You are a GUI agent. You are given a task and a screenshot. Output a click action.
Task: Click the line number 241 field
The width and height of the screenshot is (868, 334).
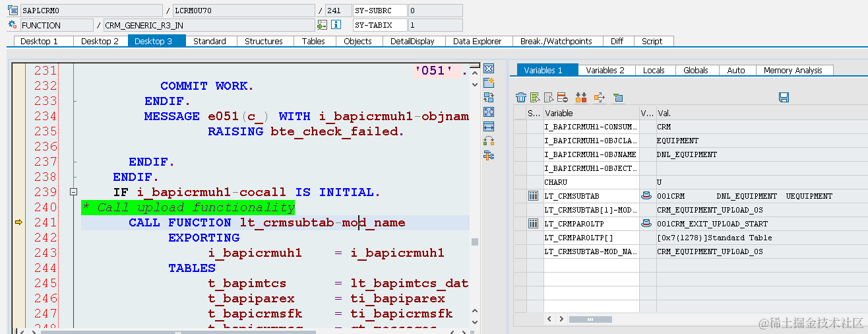(338, 11)
